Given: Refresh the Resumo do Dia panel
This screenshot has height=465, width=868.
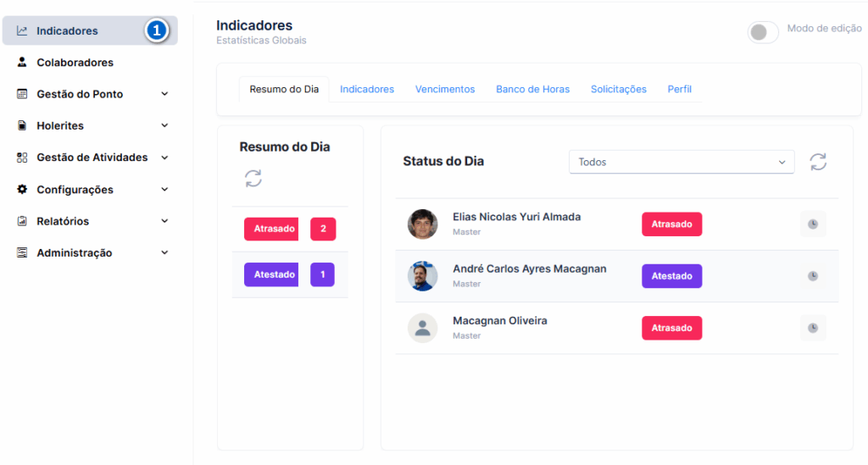Looking at the screenshot, I should [x=253, y=179].
